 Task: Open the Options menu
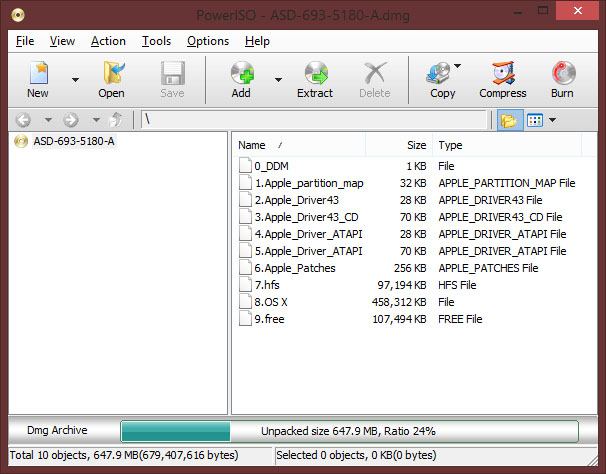point(208,41)
